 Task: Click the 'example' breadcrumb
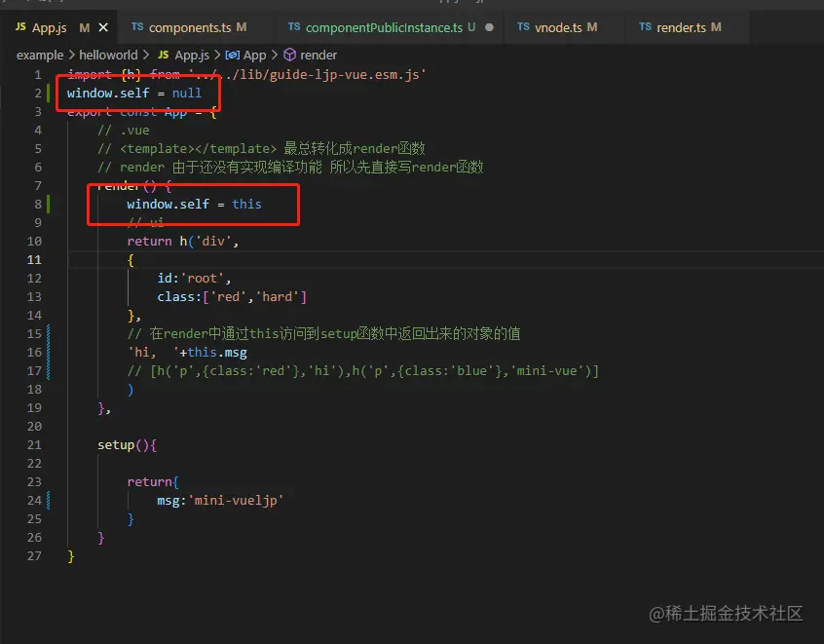point(39,56)
